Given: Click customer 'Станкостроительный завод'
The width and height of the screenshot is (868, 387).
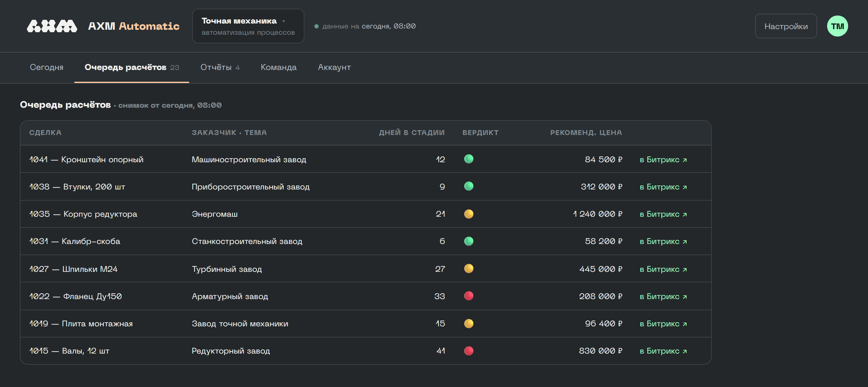Looking at the screenshot, I should pos(247,241).
